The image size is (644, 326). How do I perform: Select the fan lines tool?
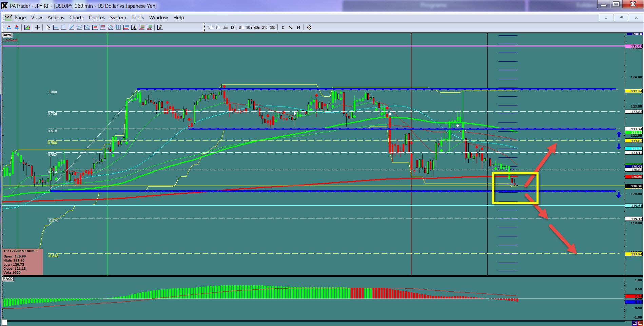[110, 27]
